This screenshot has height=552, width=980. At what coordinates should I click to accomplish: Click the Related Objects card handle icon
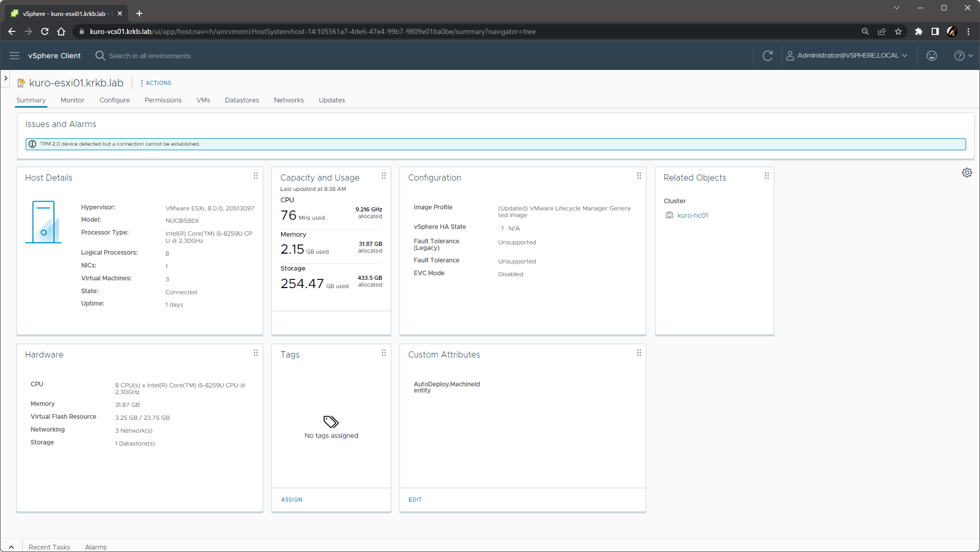pyautogui.click(x=767, y=176)
